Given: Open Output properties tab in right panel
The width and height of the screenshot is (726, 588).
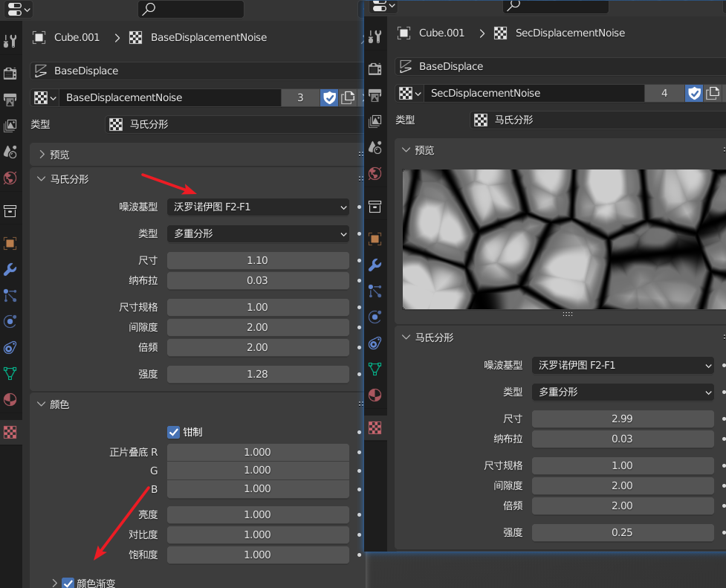Looking at the screenshot, I should click(x=375, y=94).
